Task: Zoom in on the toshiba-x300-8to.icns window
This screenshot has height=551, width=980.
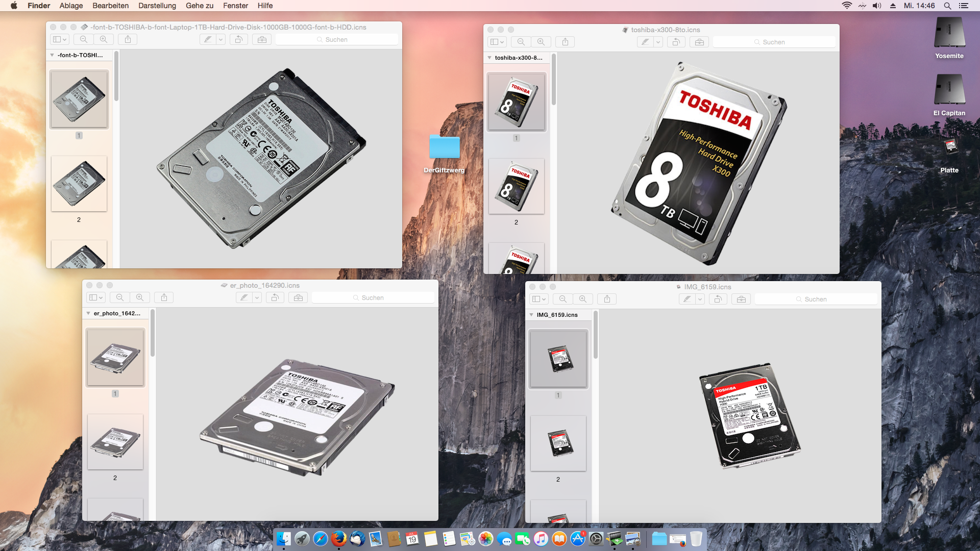Action: click(541, 42)
